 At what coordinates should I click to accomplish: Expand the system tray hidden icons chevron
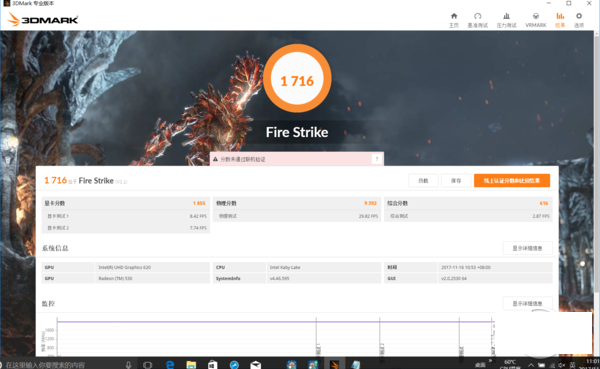tap(531, 365)
